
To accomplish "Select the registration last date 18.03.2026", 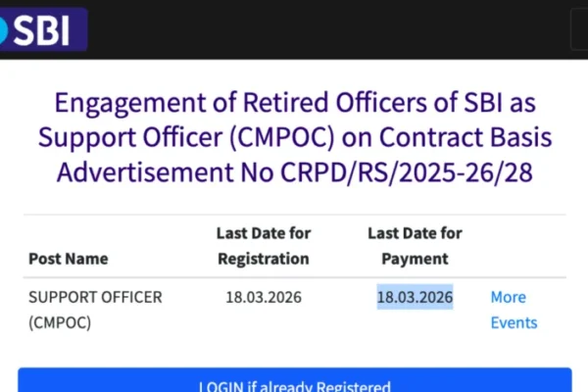I will click(262, 297).
